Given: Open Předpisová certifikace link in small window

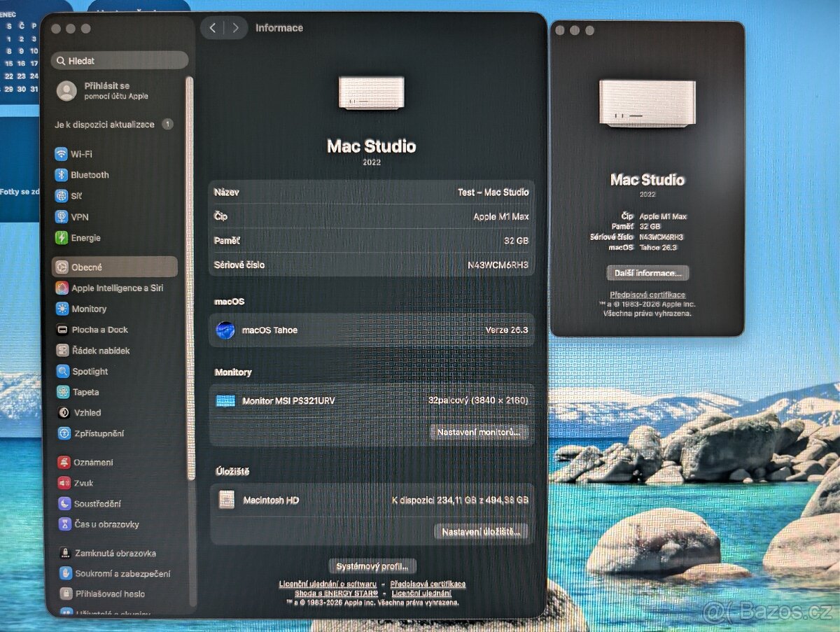Looking at the screenshot, I should (x=647, y=295).
